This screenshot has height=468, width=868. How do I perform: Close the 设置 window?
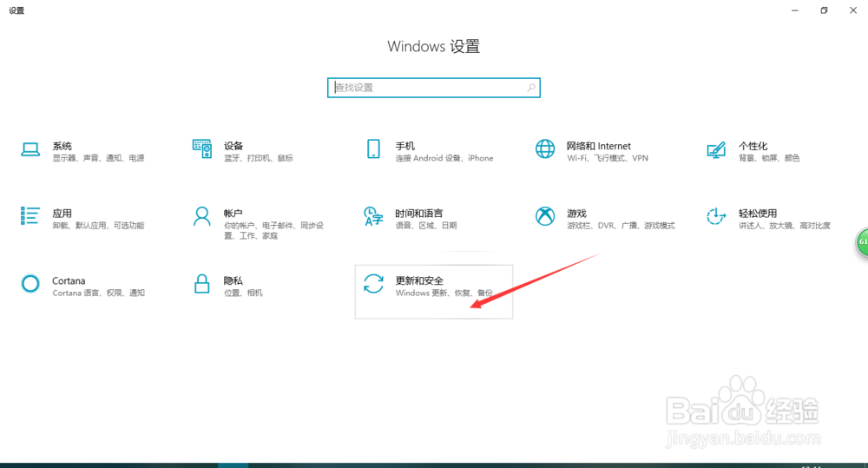pyautogui.click(x=853, y=10)
